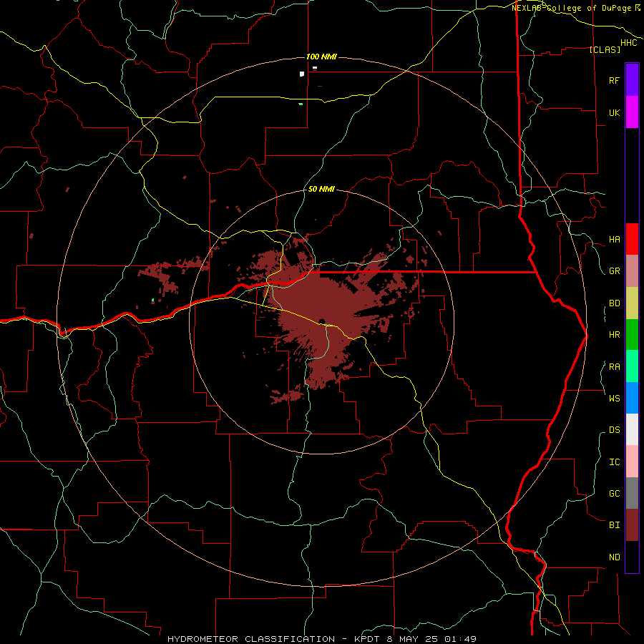This screenshot has height=644, width=644.
Task: Click the HHC product code text
Action: (628, 43)
